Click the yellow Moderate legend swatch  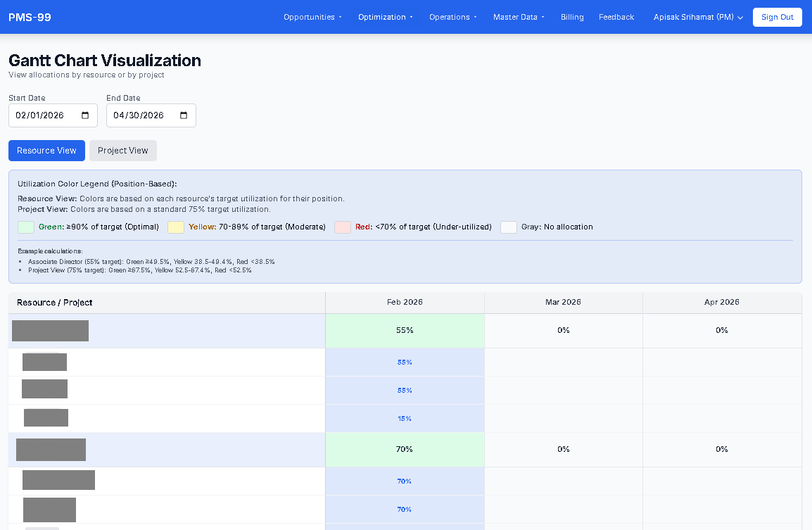point(175,227)
